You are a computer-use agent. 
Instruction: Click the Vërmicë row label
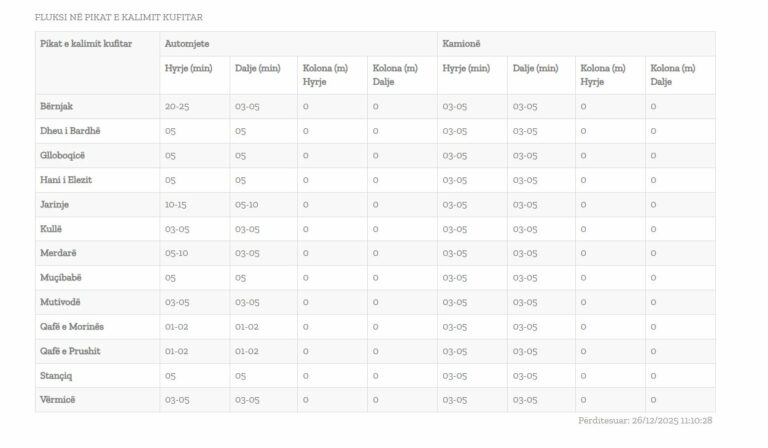[57, 400]
